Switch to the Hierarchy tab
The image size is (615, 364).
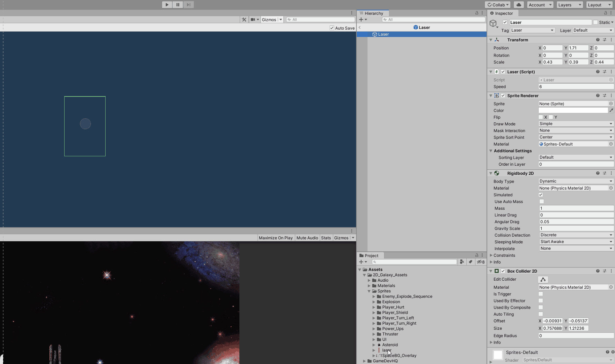[373, 13]
